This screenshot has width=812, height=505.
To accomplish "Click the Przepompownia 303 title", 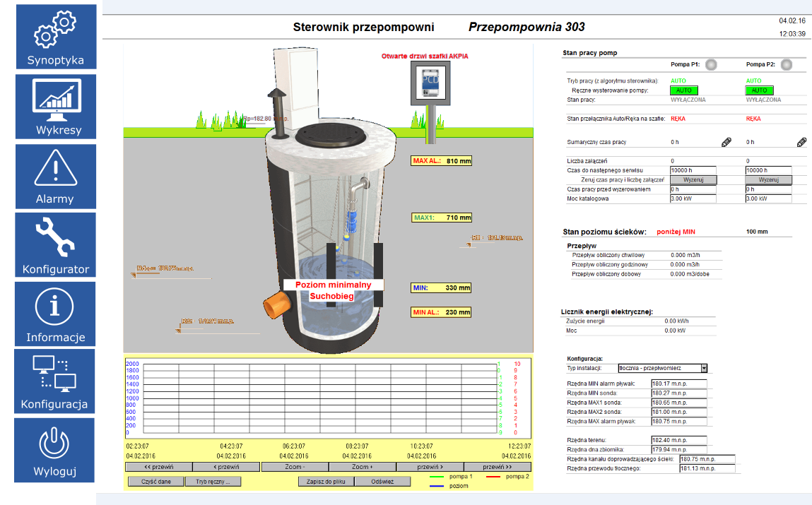I will 526,27.
